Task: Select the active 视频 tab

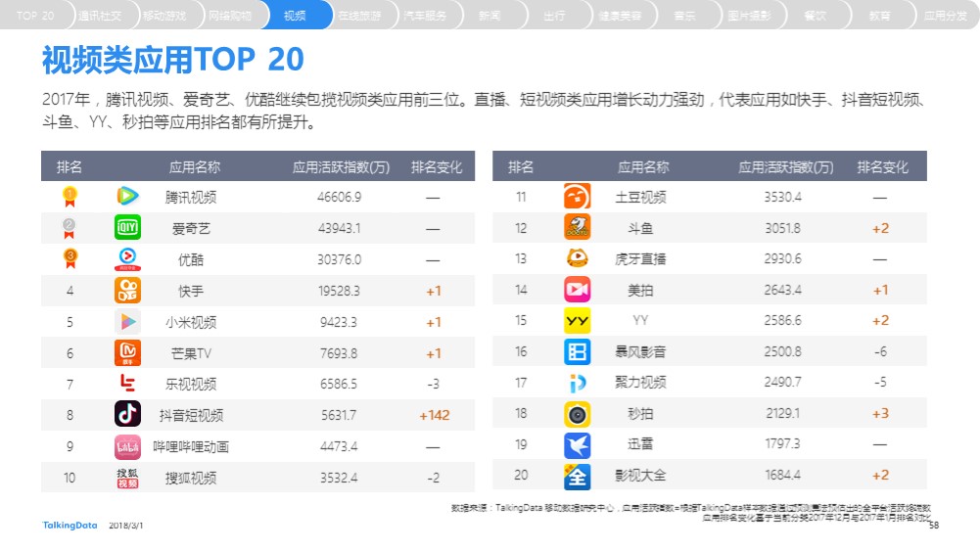Action: tap(295, 16)
